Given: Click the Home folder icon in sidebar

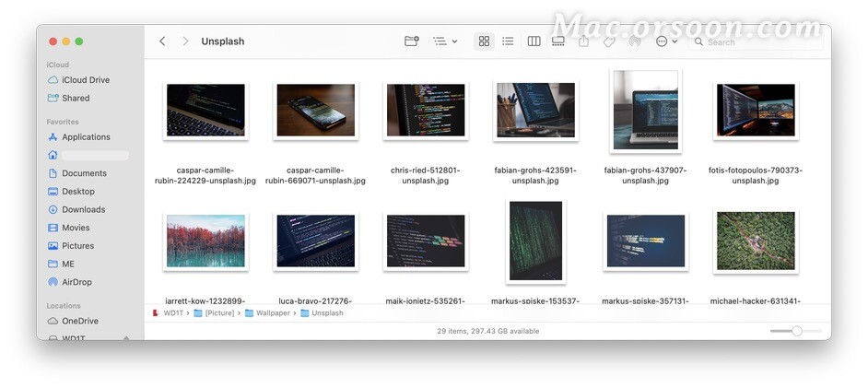Looking at the screenshot, I should point(53,155).
